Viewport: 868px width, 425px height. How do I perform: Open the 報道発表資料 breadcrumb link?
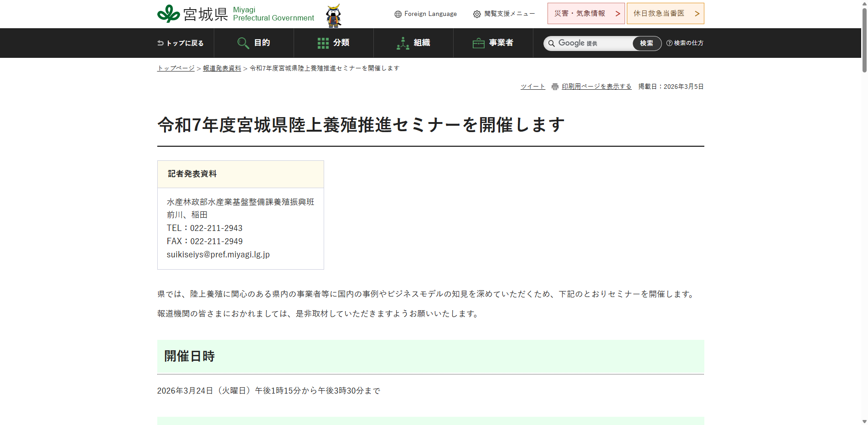coord(222,68)
